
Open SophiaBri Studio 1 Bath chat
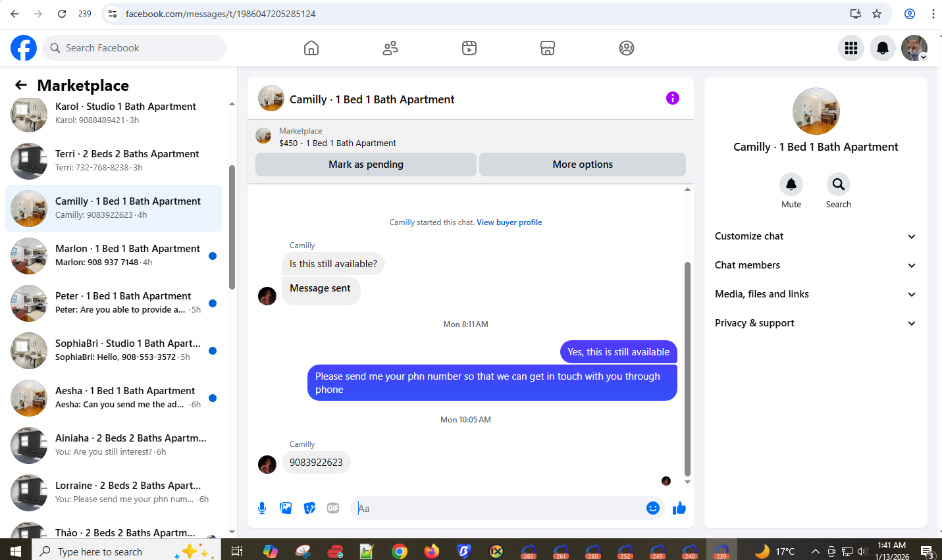(x=113, y=351)
